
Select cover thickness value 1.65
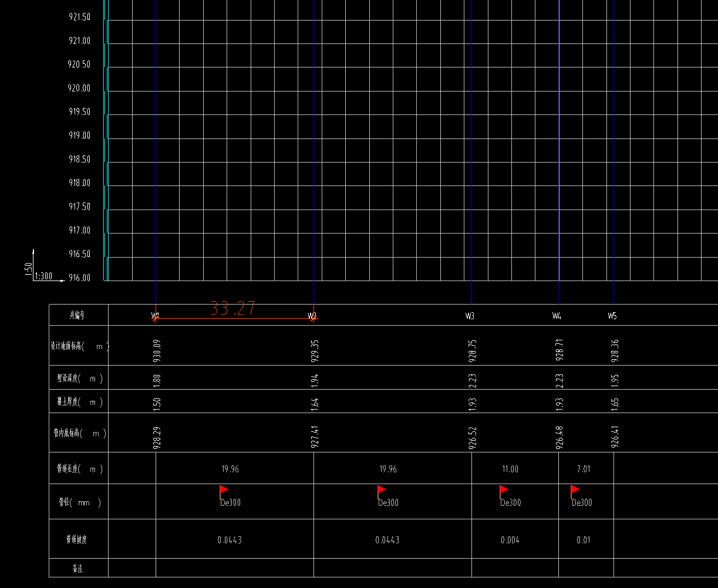615,403
